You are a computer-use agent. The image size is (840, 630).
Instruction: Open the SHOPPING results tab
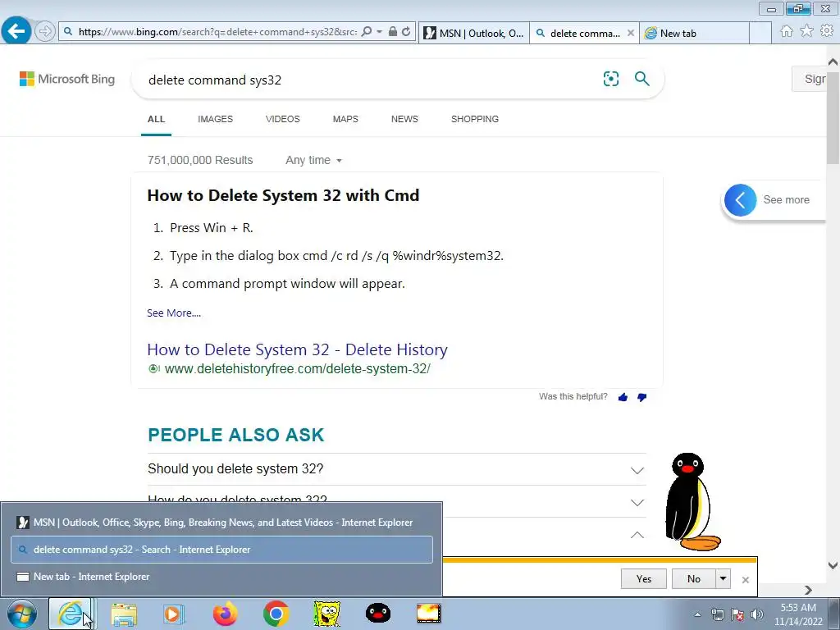point(475,119)
